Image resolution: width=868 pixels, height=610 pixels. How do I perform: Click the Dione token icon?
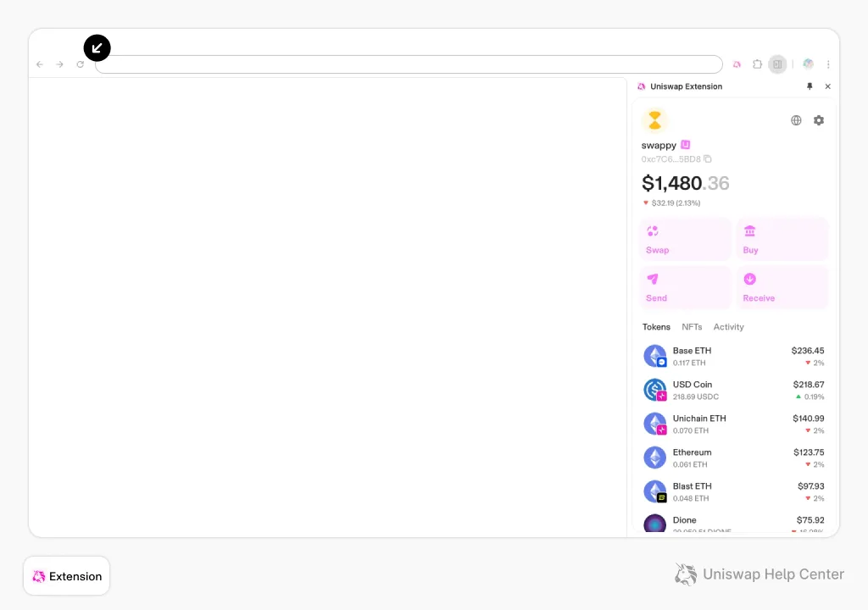[x=655, y=523]
